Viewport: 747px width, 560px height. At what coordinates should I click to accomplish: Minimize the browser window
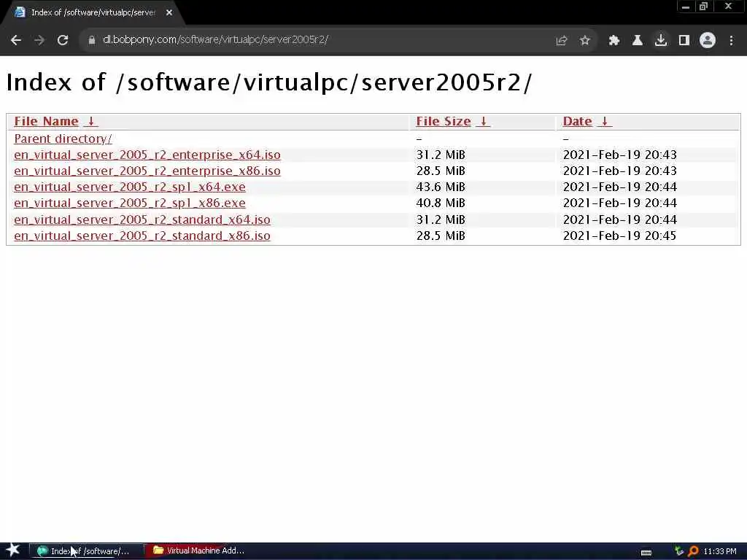tap(686, 7)
